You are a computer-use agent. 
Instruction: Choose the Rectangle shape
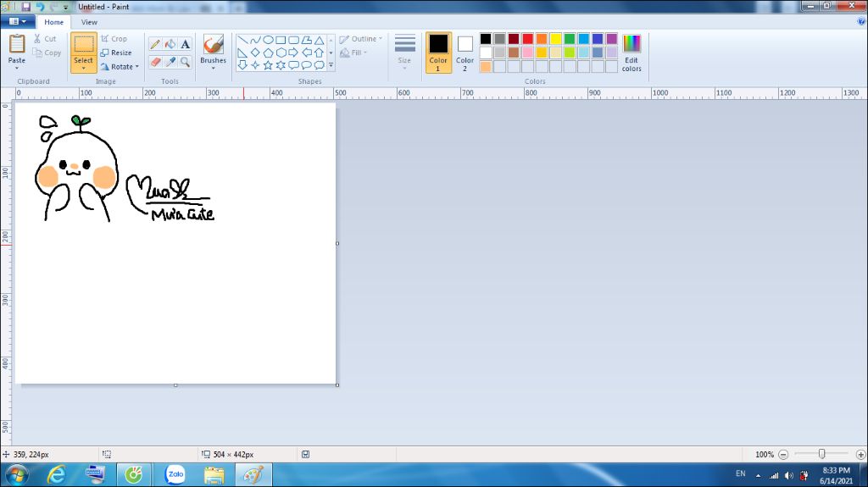point(281,40)
